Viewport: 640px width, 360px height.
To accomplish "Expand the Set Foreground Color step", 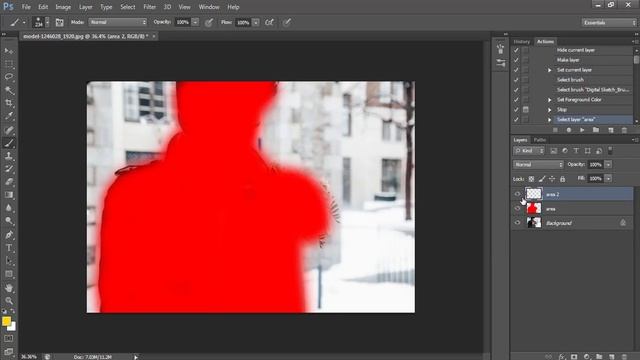I will pyautogui.click(x=549, y=100).
